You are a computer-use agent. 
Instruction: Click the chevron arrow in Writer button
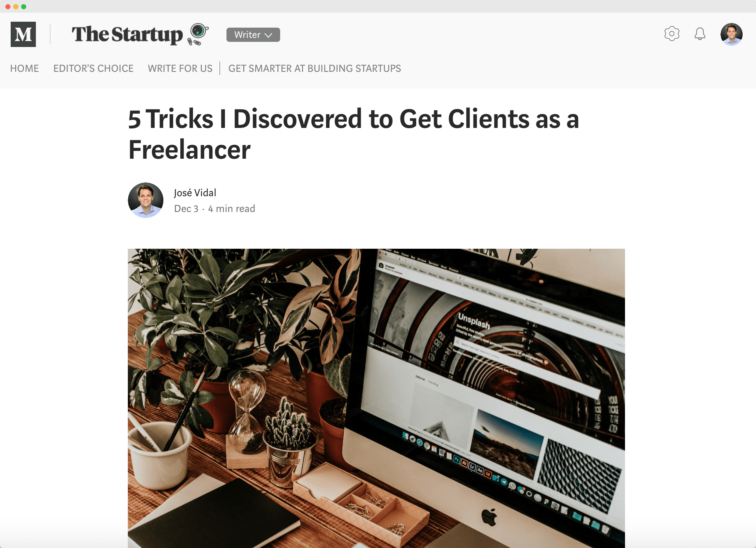coord(268,35)
